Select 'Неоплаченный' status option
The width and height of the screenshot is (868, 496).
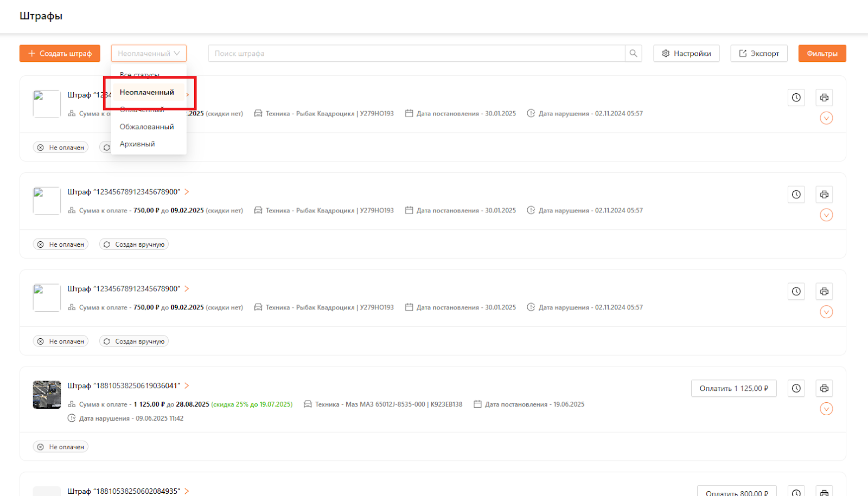(x=147, y=92)
